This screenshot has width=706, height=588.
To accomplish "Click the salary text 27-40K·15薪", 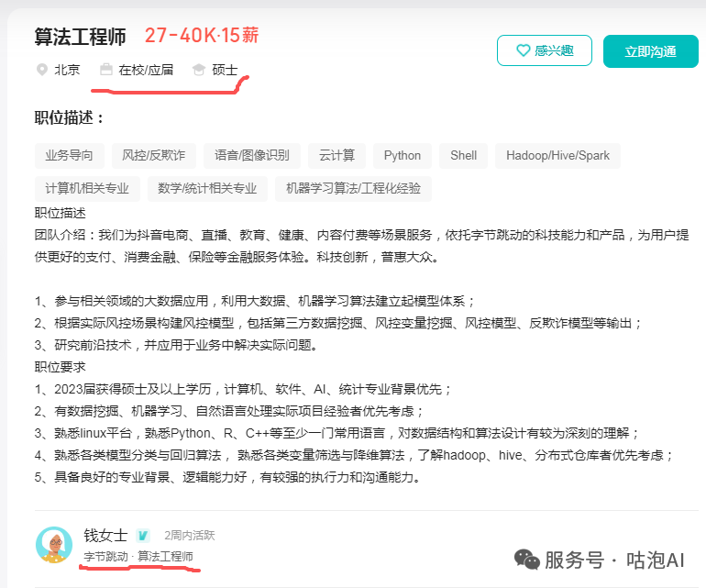I will [x=202, y=36].
